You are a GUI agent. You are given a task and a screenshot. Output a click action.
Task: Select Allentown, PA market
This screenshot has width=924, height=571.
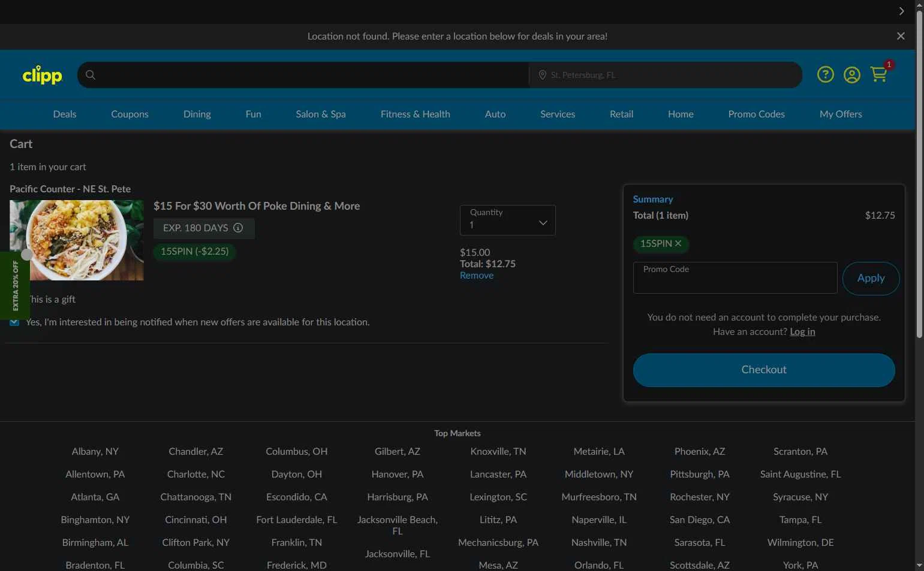(x=95, y=475)
